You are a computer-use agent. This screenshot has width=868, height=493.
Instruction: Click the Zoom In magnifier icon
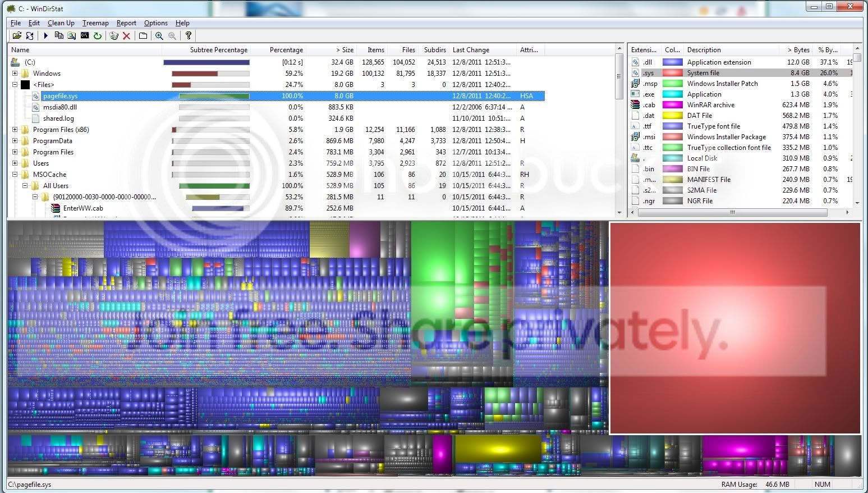(x=159, y=35)
